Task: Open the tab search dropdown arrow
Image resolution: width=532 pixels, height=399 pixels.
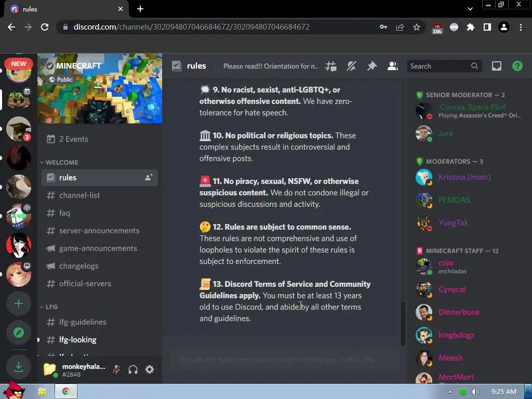Action: [x=470, y=9]
